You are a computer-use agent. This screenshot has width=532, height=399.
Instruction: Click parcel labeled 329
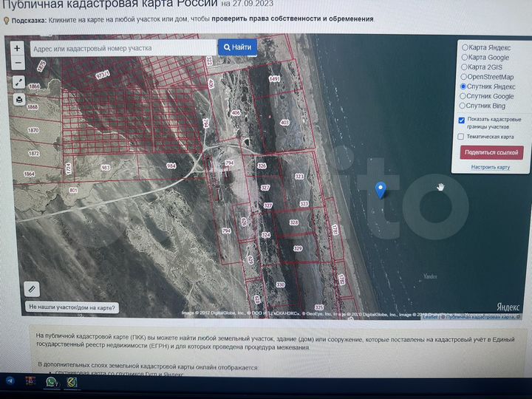[298, 248]
